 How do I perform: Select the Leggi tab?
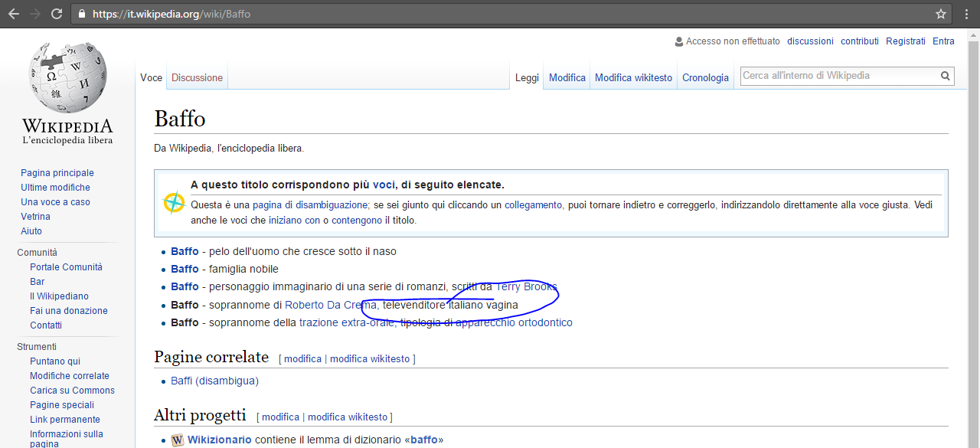527,77
